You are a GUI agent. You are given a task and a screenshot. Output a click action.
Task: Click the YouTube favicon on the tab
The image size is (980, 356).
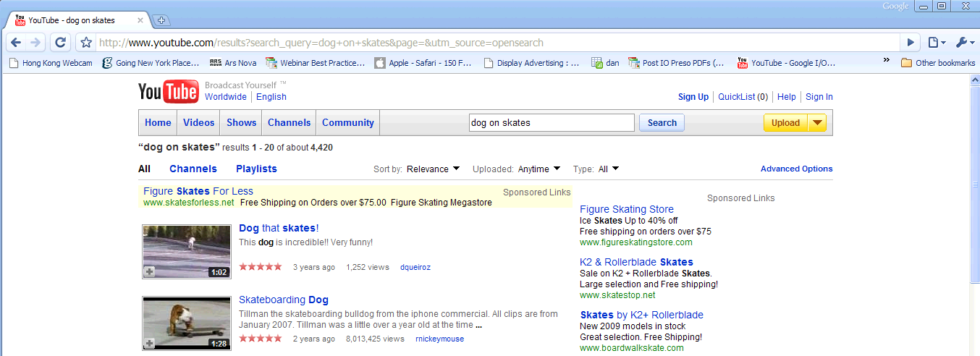click(x=20, y=20)
